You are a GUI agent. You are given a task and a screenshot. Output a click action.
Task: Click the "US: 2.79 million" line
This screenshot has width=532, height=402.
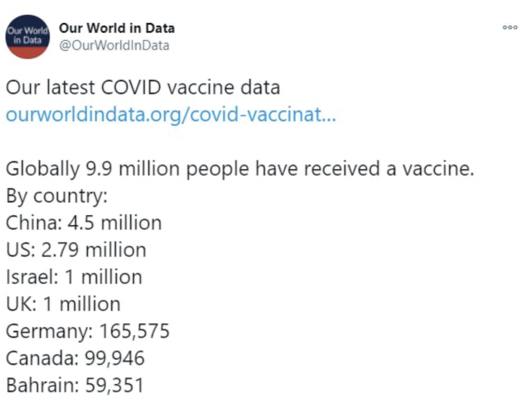click(x=76, y=250)
